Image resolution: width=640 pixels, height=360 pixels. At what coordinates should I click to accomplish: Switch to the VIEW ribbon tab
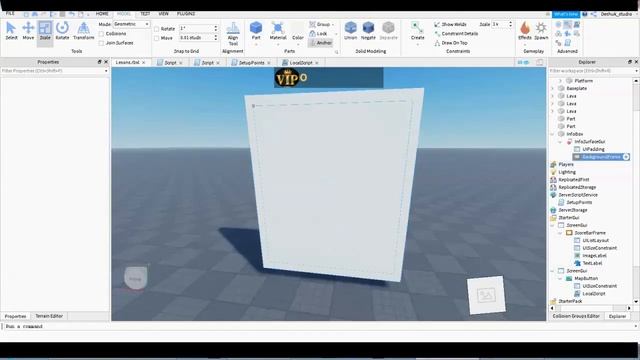click(x=163, y=13)
